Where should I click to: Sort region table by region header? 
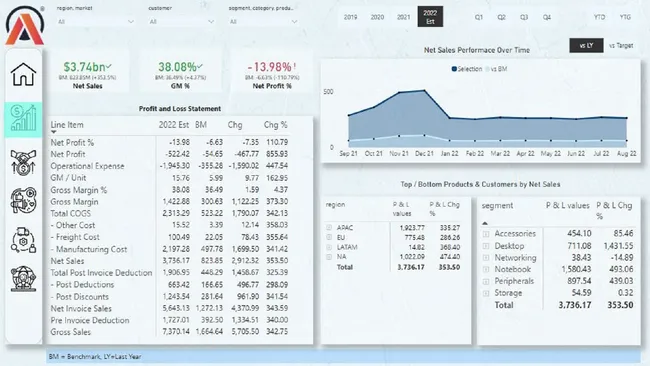335,204
